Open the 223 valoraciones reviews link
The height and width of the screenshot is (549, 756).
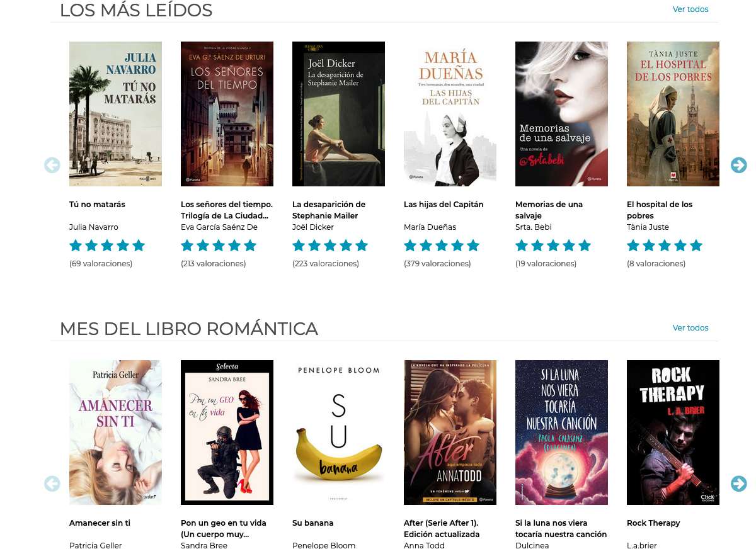coord(326,264)
